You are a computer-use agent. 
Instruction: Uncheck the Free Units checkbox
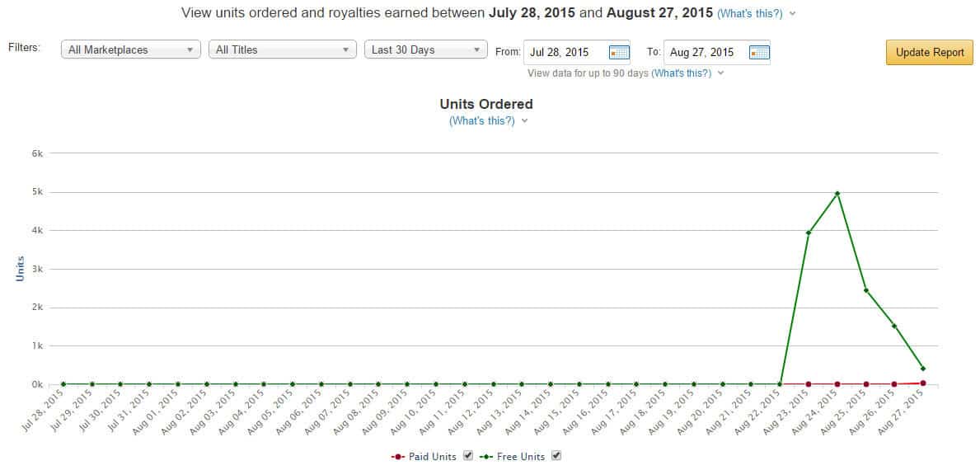557,456
